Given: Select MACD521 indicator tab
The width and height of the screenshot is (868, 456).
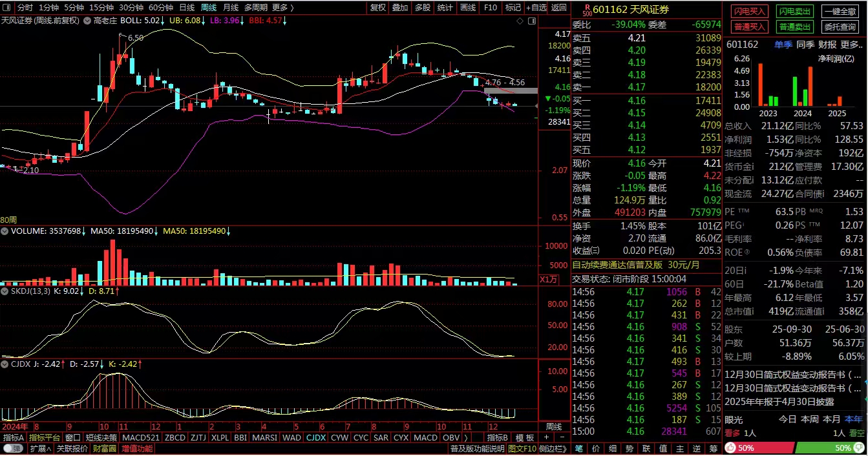Looking at the screenshot, I should 141,437.
